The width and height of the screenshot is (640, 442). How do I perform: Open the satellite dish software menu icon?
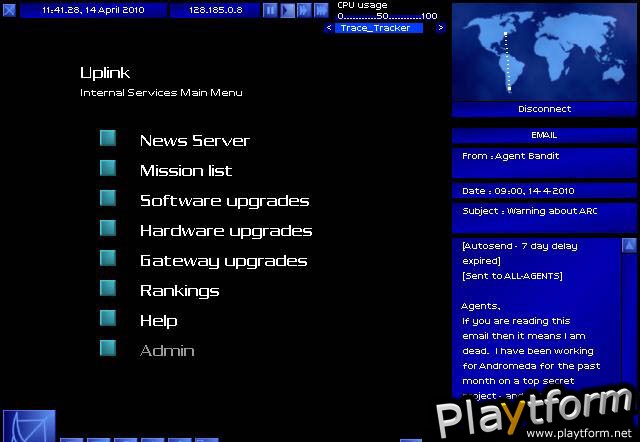pyautogui.click(x=29, y=426)
